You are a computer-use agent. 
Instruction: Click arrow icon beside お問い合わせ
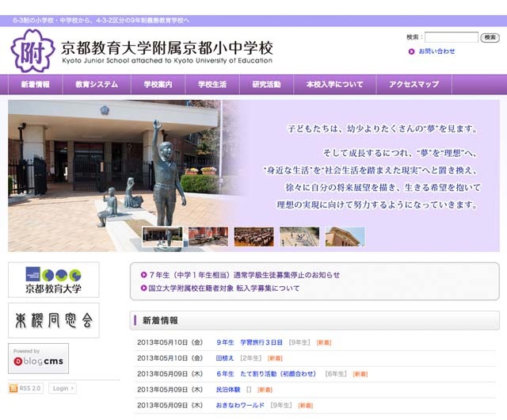pyautogui.click(x=412, y=52)
